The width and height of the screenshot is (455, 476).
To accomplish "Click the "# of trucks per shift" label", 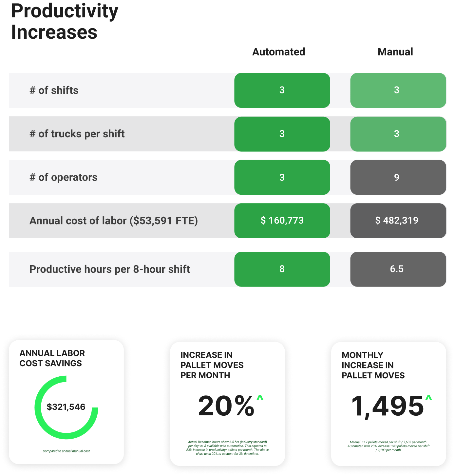I will click(77, 134).
